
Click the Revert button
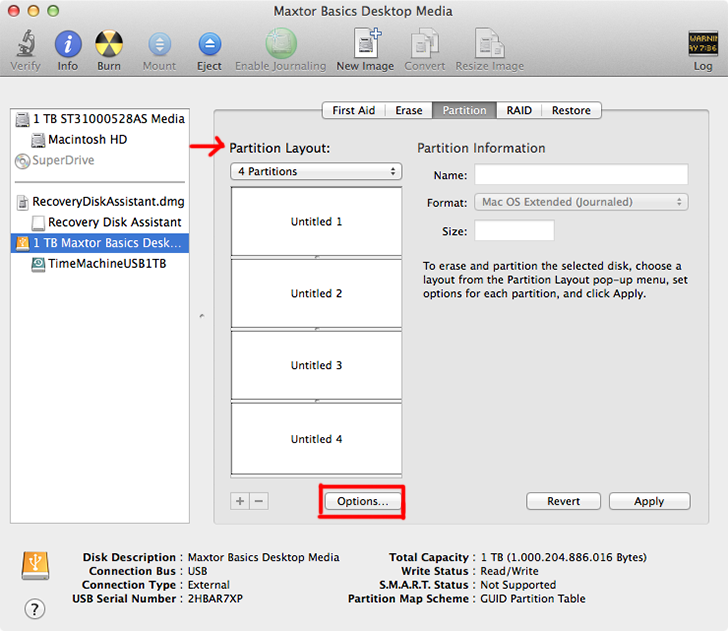pyautogui.click(x=563, y=501)
